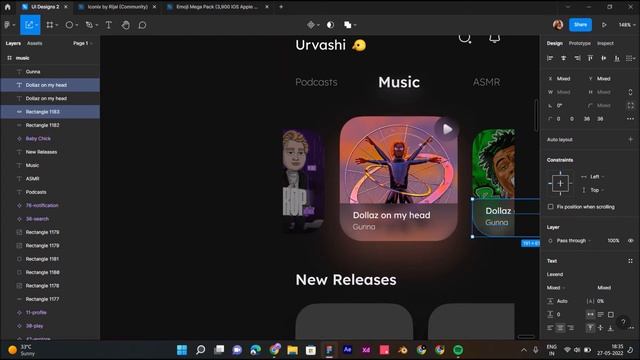Click the Mask toggle icon in toolbar
This screenshot has width=640, height=360.
click(330, 25)
